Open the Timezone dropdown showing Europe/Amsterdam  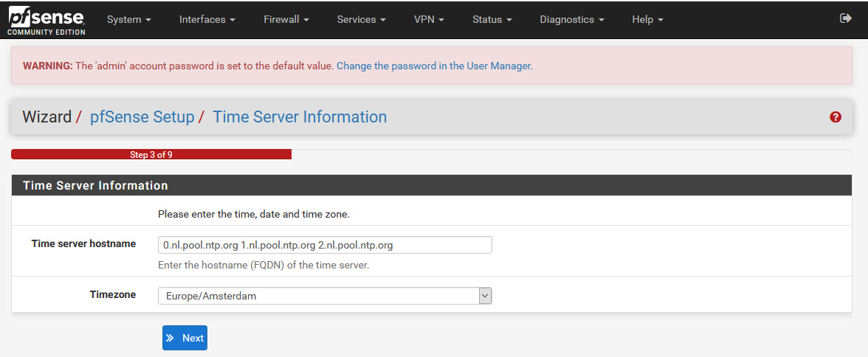tap(325, 296)
